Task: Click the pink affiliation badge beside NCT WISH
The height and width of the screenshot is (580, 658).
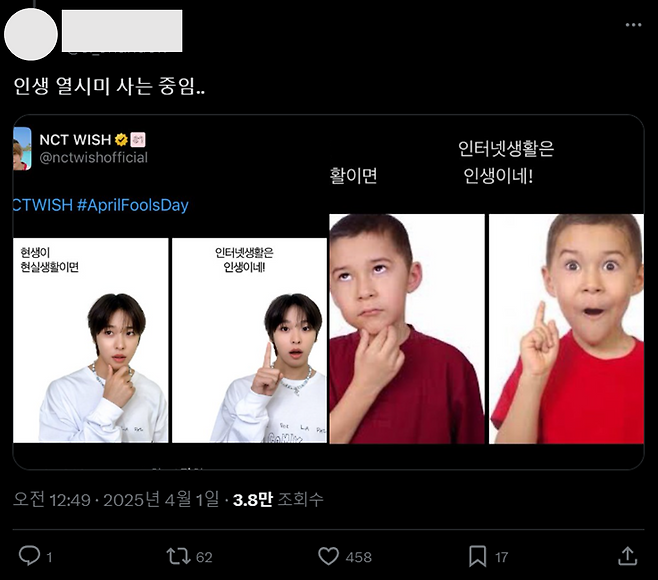Action: (138, 140)
